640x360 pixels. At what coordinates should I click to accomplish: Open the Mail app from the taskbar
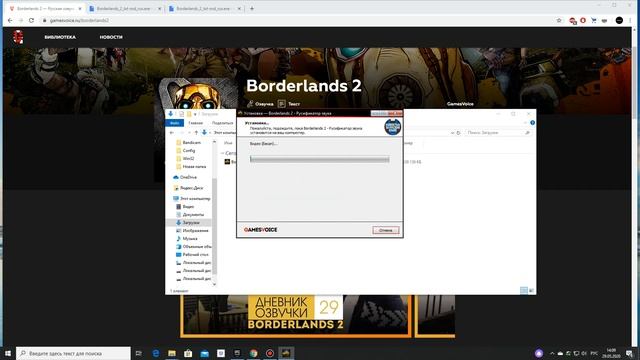click(x=204, y=353)
